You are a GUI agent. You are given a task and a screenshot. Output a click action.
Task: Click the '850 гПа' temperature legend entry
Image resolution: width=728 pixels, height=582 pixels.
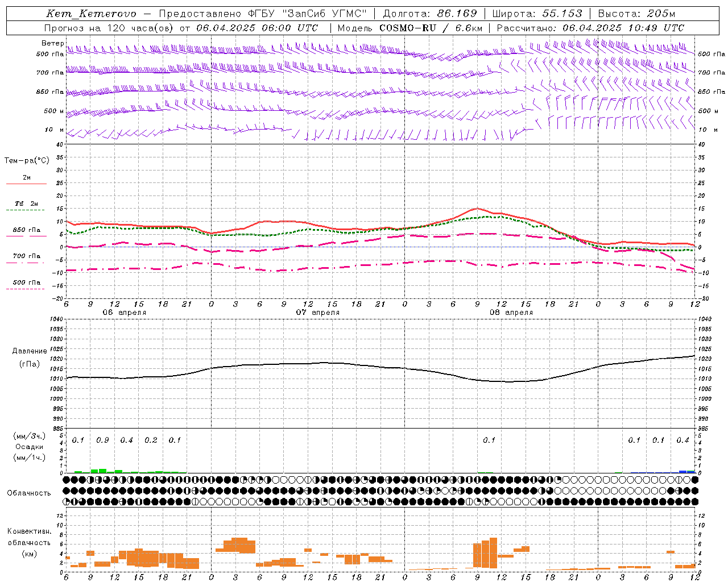pos(27,230)
